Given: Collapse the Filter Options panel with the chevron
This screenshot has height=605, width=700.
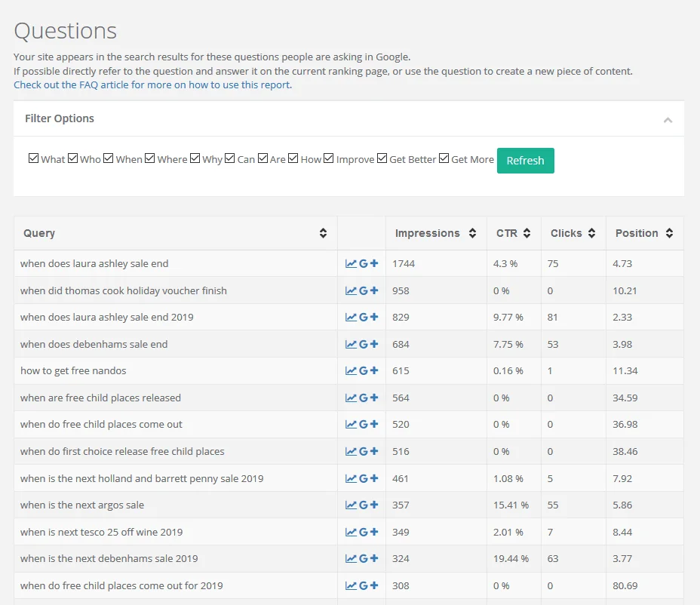Looking at the screenshot, I should point(668,119).
